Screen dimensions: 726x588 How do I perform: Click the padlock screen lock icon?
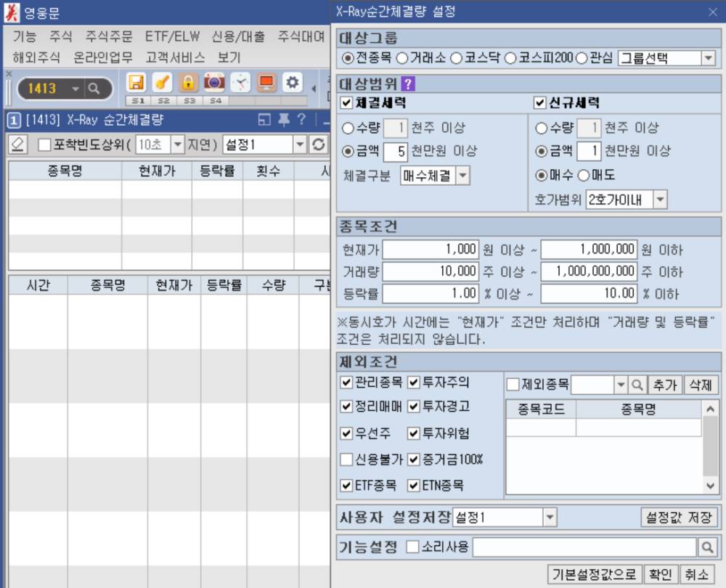tap(189, 82)
